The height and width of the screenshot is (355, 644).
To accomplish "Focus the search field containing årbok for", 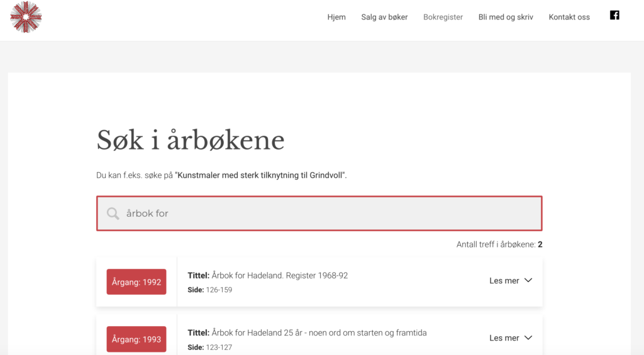I will click(x=319, y=214).
